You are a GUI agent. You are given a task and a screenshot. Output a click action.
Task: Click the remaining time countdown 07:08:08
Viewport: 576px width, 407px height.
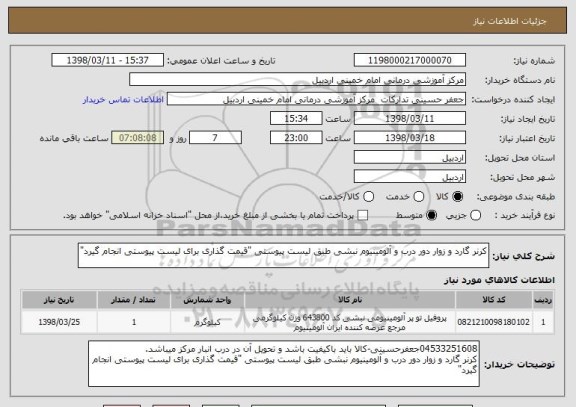pos(138,138)
